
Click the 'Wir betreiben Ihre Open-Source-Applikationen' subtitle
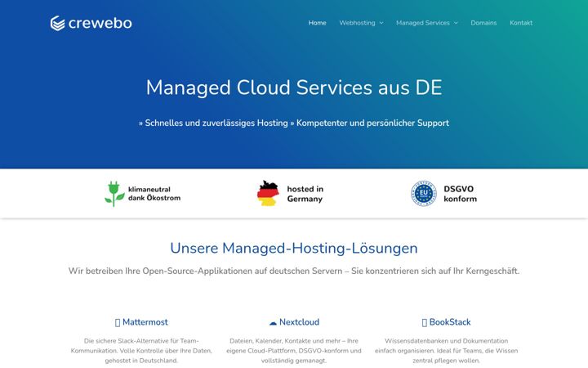pos(294,272)
